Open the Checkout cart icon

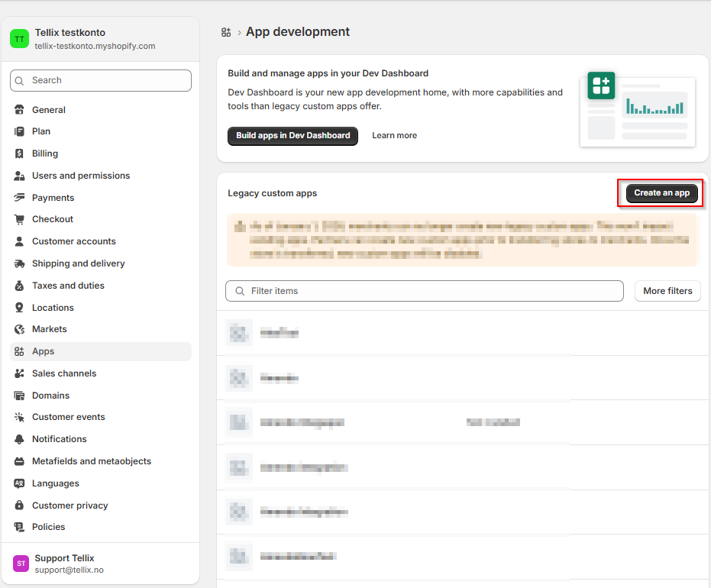[19, 219]
